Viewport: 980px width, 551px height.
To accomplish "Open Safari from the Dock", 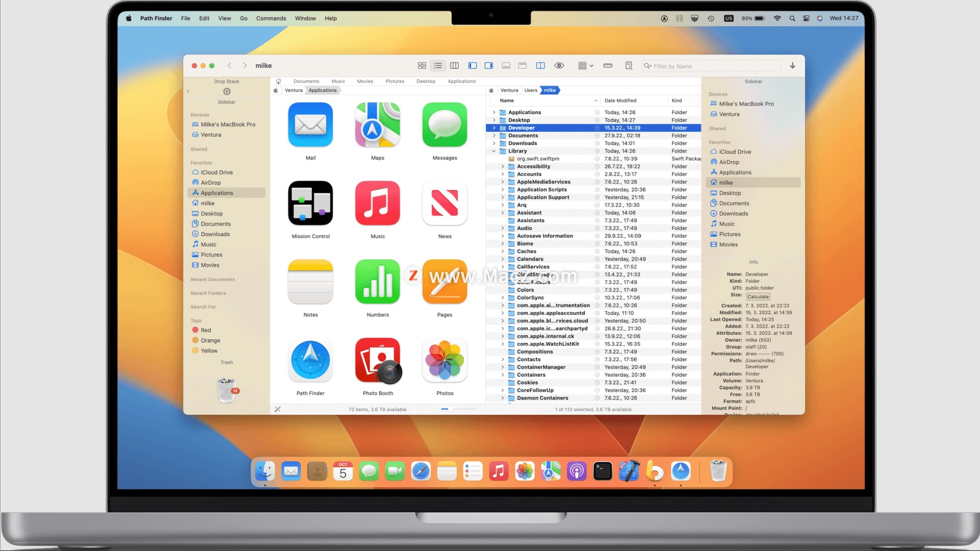I will (421, 471).
